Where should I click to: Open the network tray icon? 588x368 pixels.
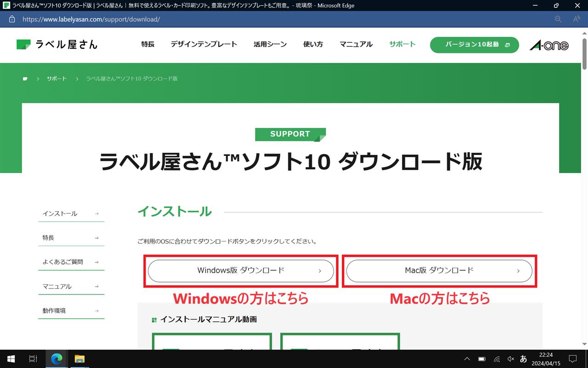[x=497, y=359]
